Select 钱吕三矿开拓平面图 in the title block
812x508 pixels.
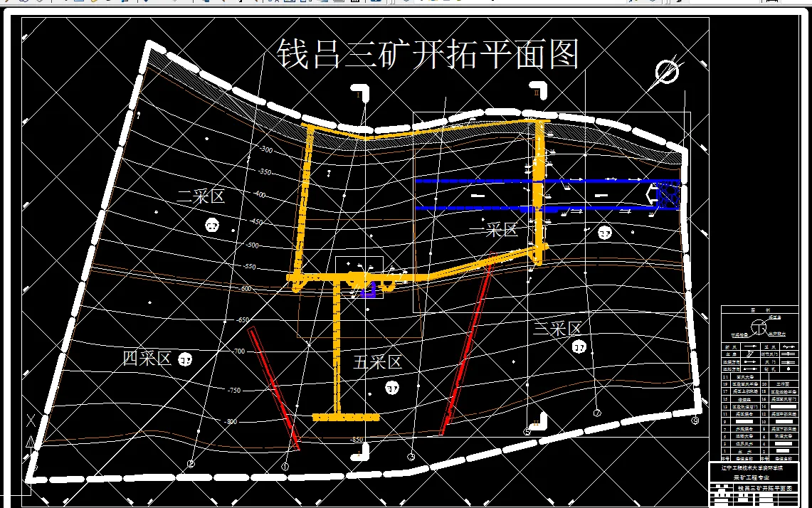766,488
